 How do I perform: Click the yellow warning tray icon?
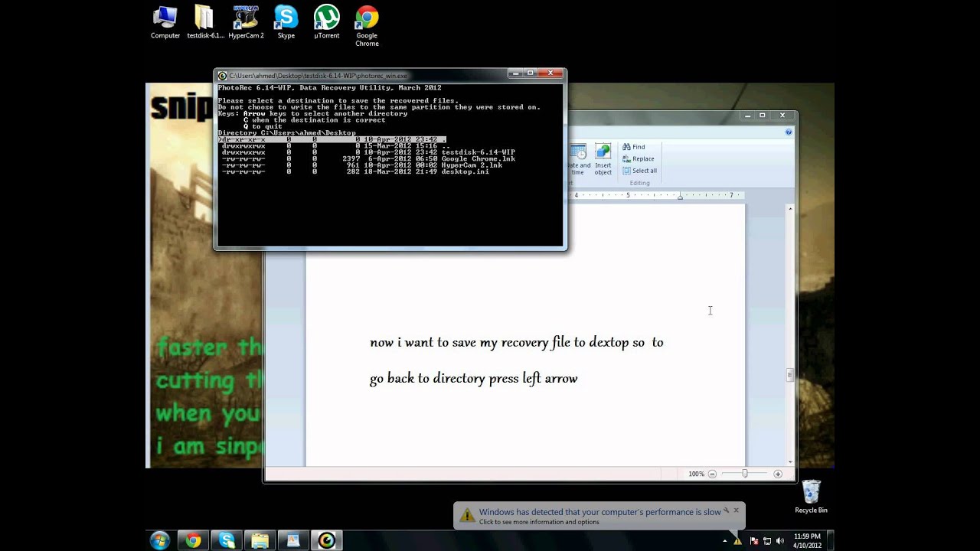coord(738,541)
